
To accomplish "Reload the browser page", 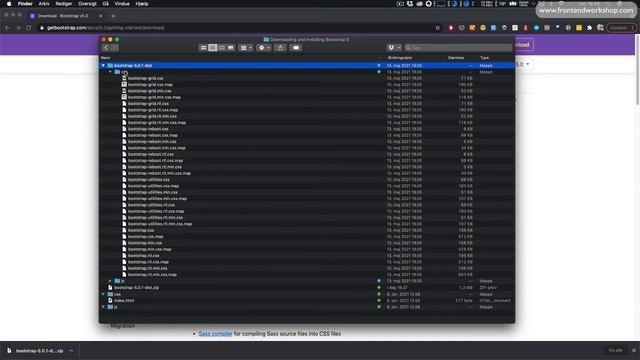I will [x=28, y=28].
